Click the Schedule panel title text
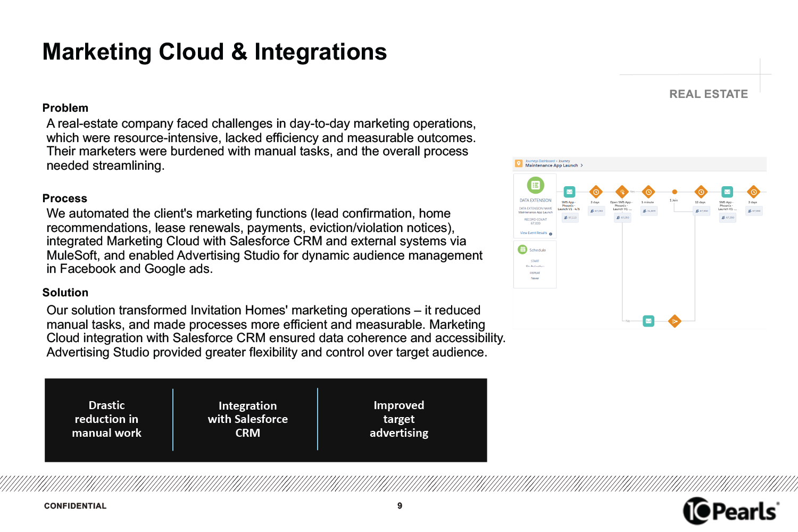This screenshot has height=532, width=798. coord(537,250)
